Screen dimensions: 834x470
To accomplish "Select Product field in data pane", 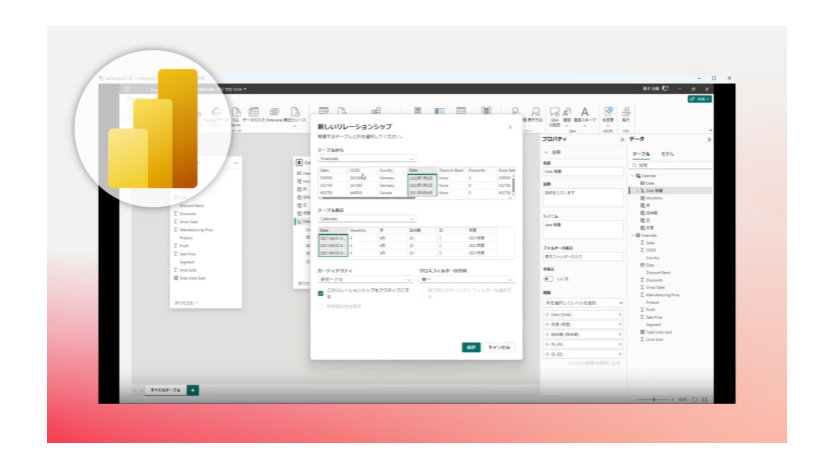I will 653,302.
